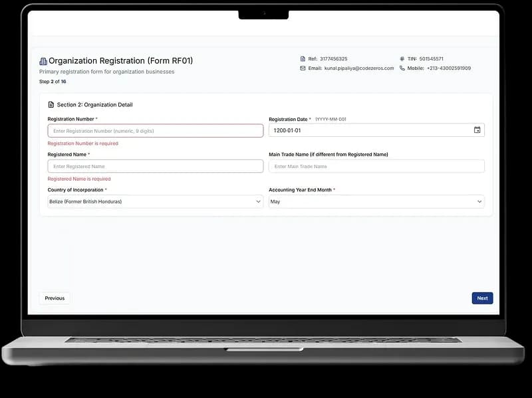Click the Step 2 of 16 indicator
The width and height of the screenshot is (532, 398).
(x=53, y=82)
